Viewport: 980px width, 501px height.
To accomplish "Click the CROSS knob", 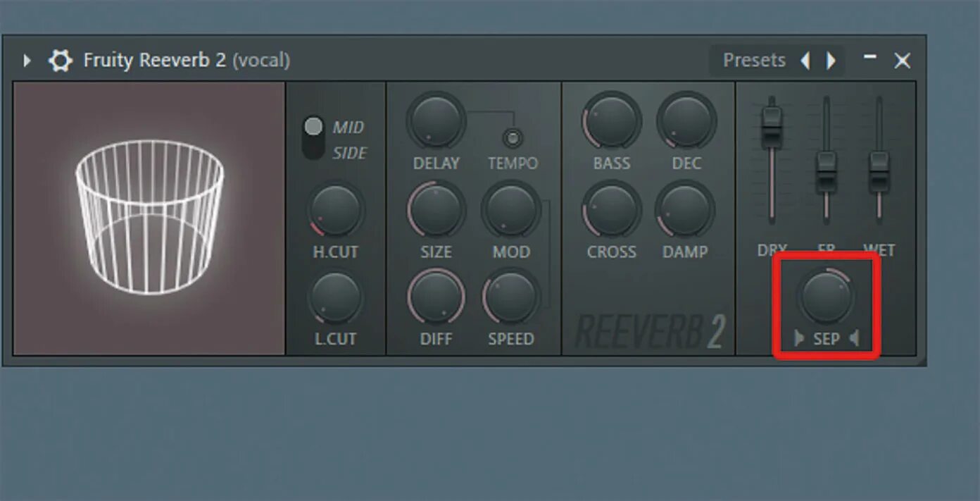I will coord(611,209).
